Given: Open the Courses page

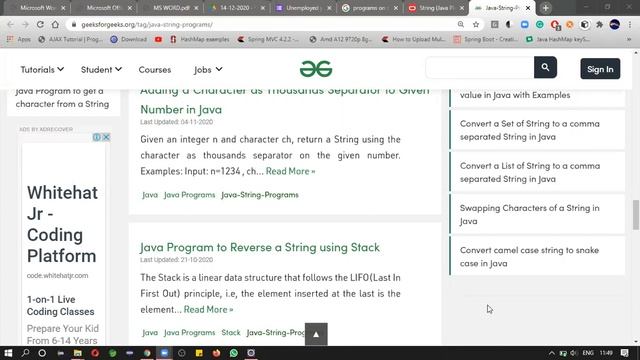Looking at the screenshot, I should [x=155, y=69].
